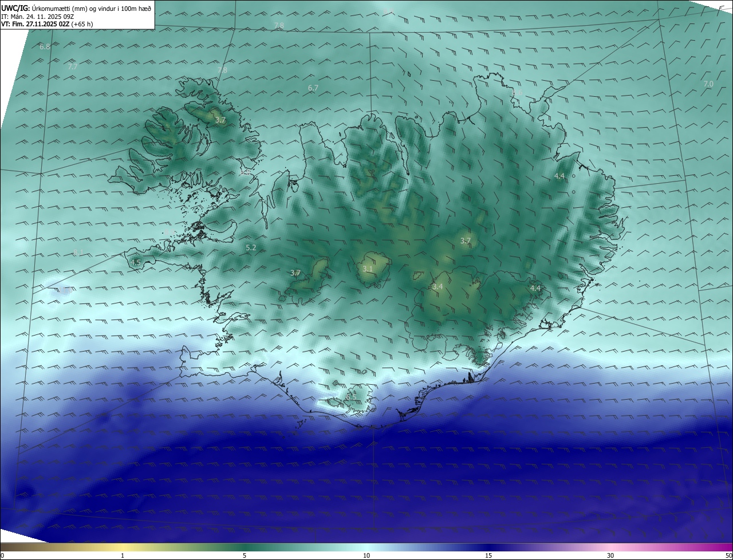
Task: Click the 6.7 value over the sea
Action: pos(313,88)
